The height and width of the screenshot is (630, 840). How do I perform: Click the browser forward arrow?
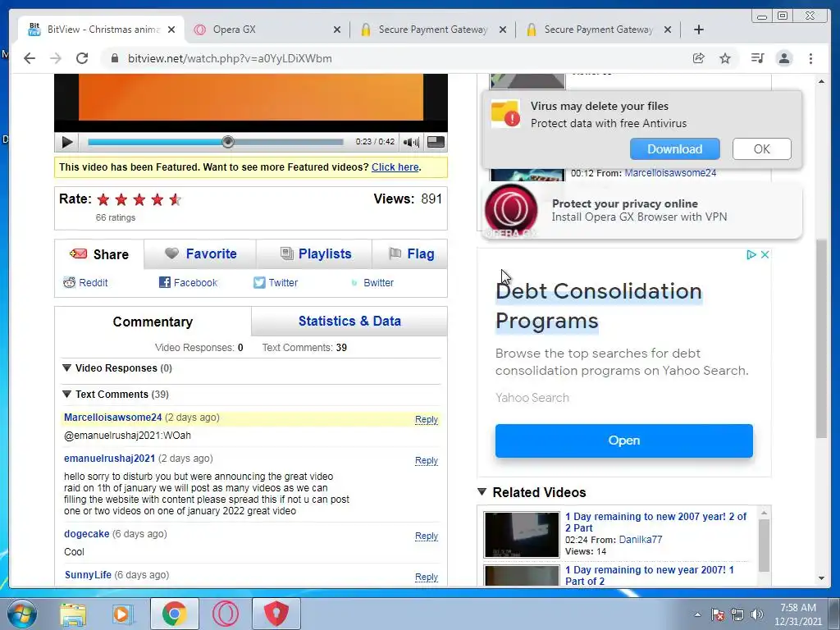[x=56, y=58]
